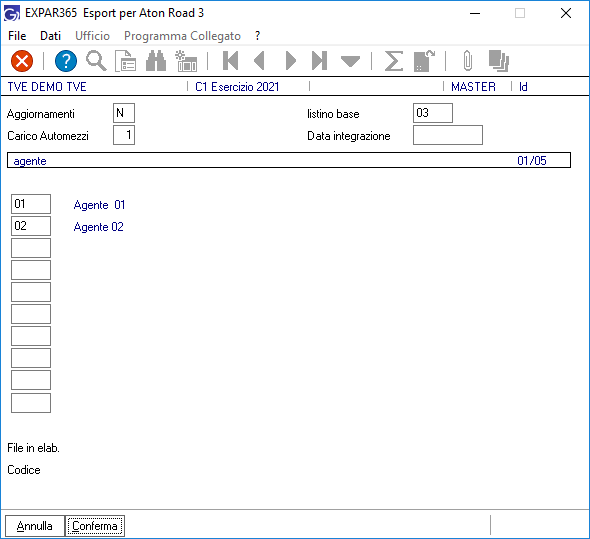Open help with the blue question icon
Viewport: 590px width, 539px height.
pyautogui.click(x=66, y=61)
